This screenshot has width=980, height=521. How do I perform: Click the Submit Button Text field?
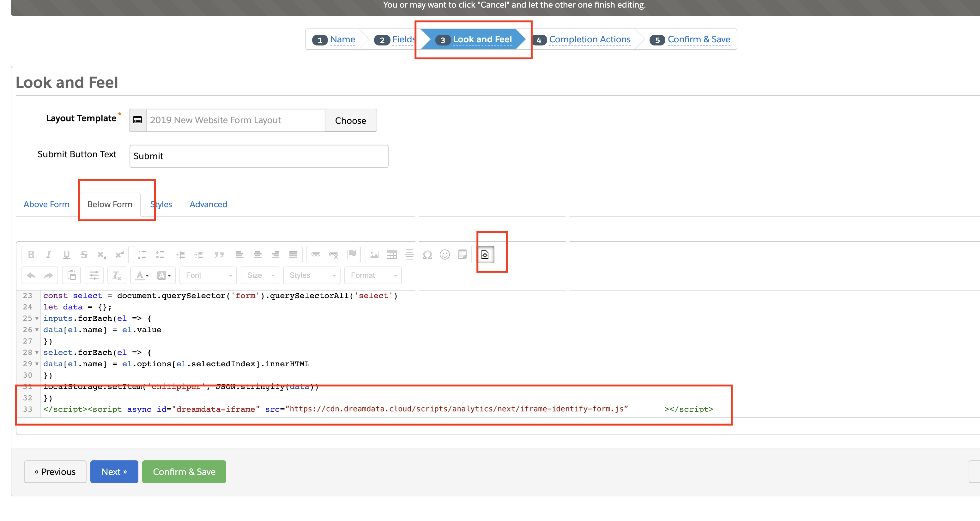[x=259, y=156]
